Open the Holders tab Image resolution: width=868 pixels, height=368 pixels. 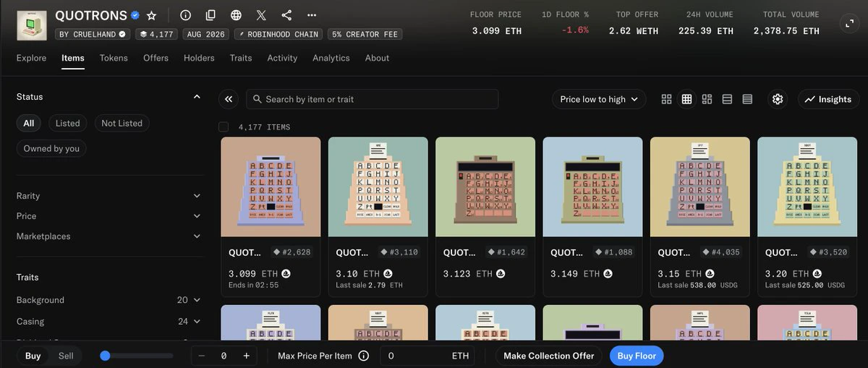point(199,58)
